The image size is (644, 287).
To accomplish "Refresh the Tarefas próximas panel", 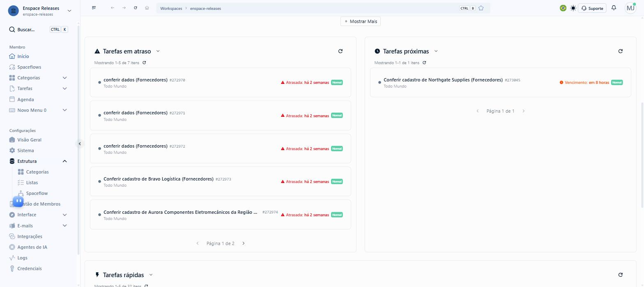I will 620,51.
